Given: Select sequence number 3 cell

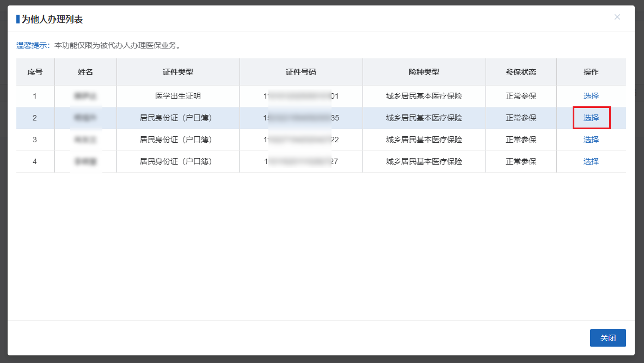Looking at the screenshot, I should 35,140.
